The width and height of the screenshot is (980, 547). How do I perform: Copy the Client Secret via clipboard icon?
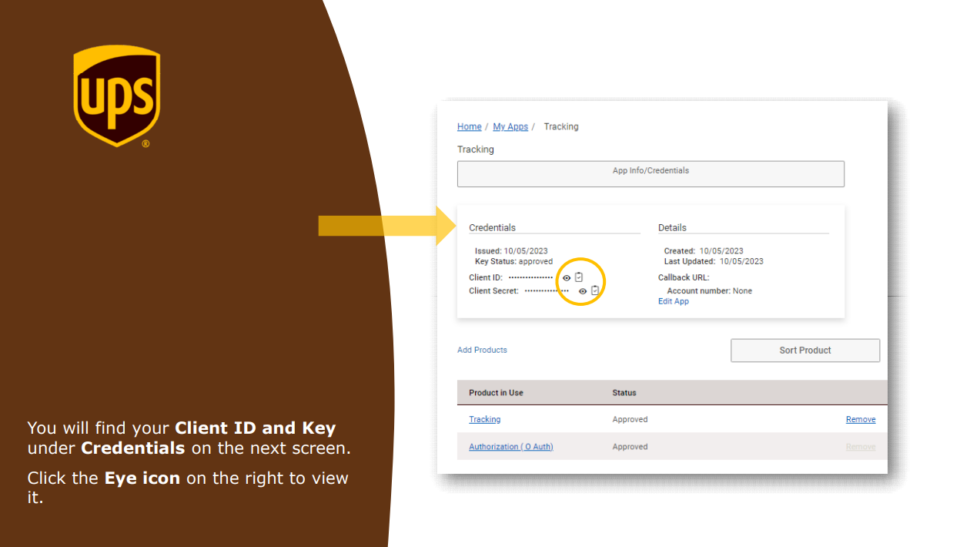[x=594, y=290]
